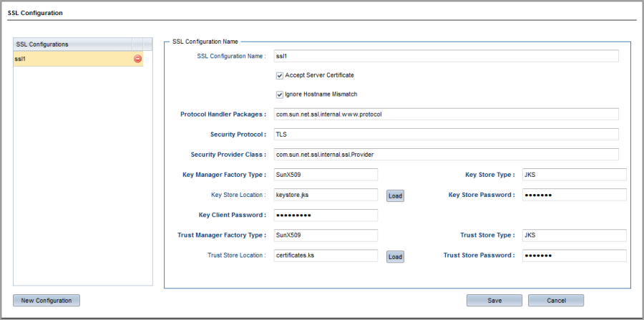Select the Key Manager Factory Type field
Viewport: 644px width, 320px height.
click(326, 175)
